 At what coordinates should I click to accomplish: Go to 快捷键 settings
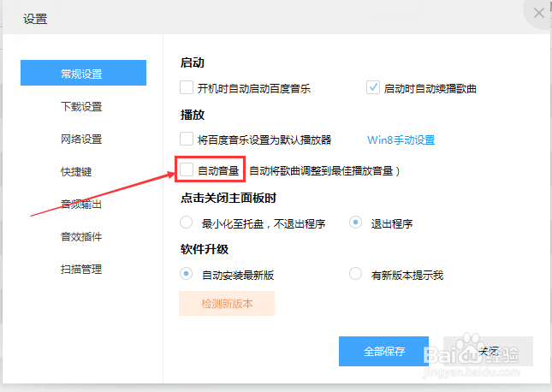[76, 172]
